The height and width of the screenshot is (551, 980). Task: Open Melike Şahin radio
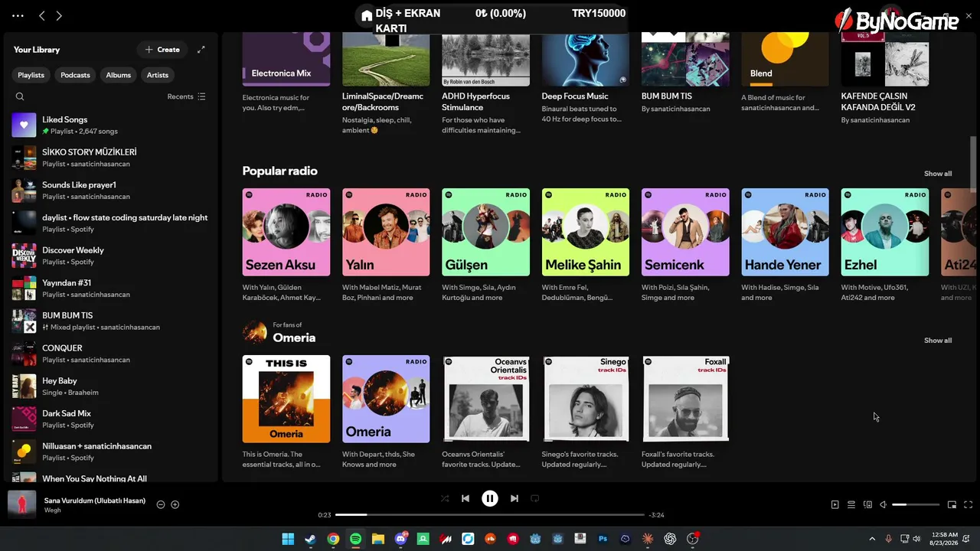(x=586, y=245)
